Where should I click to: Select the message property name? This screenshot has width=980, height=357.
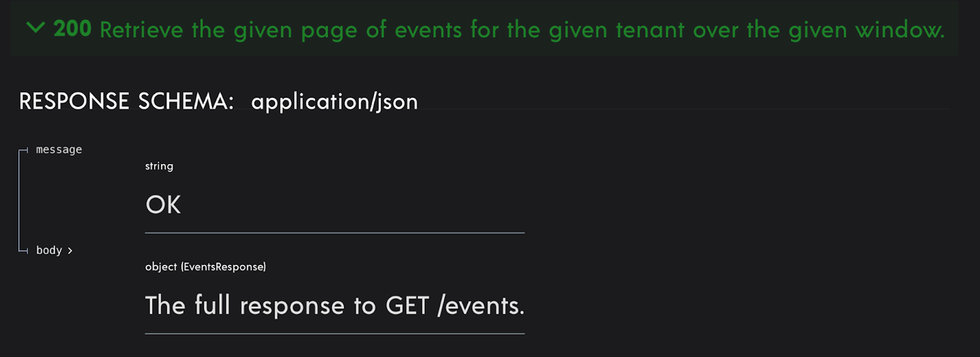pyautogui.click(x=59, y=149)
